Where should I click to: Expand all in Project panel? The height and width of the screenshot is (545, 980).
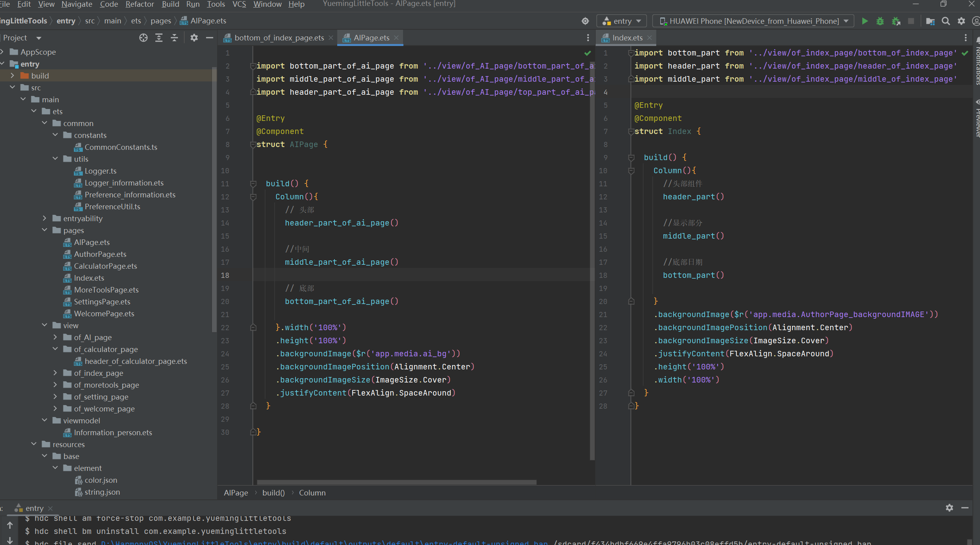point(159,38)
